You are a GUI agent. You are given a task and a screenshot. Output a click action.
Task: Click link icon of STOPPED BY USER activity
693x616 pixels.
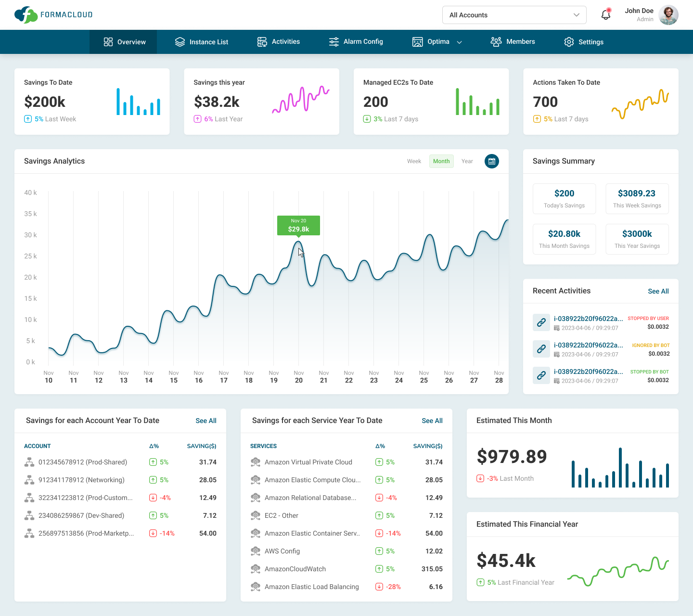pos(541,322)
